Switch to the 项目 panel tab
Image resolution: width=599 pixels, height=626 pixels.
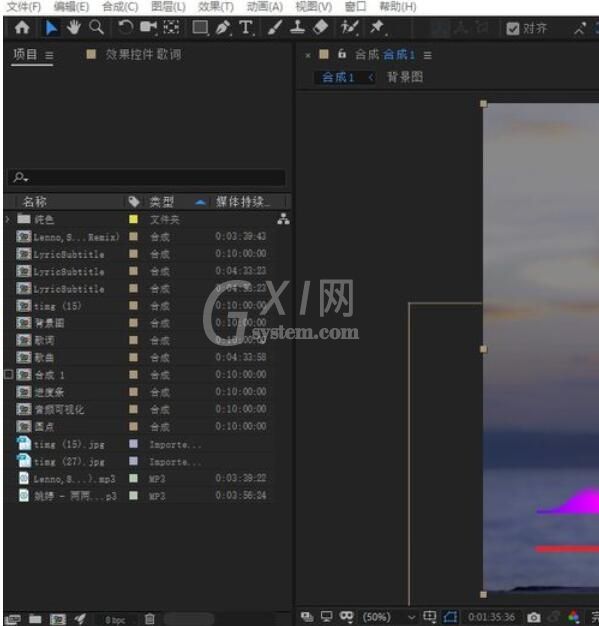(x=25, y=54)
